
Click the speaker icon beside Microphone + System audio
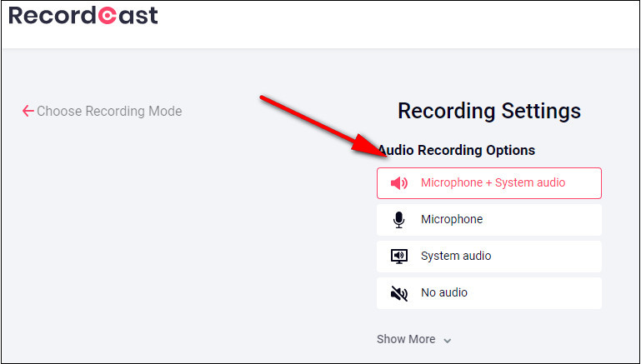(x=399, y=183)
